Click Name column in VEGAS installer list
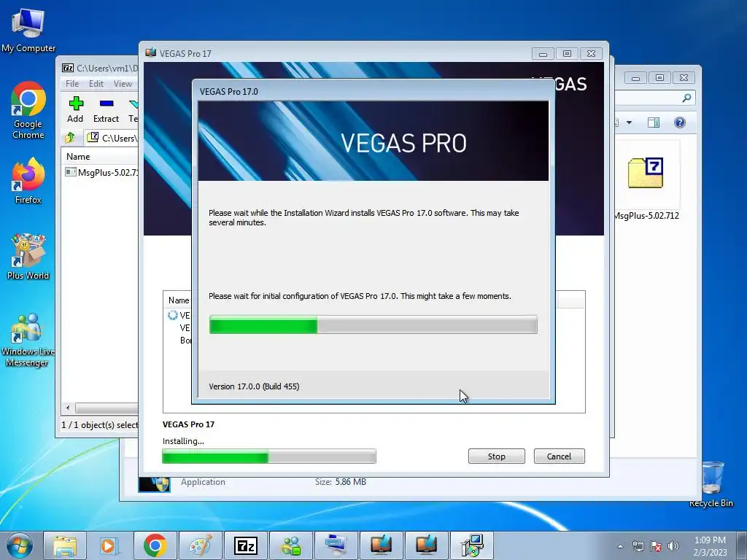The width and height of the screenshot is (747, 560). coord(178,300)
